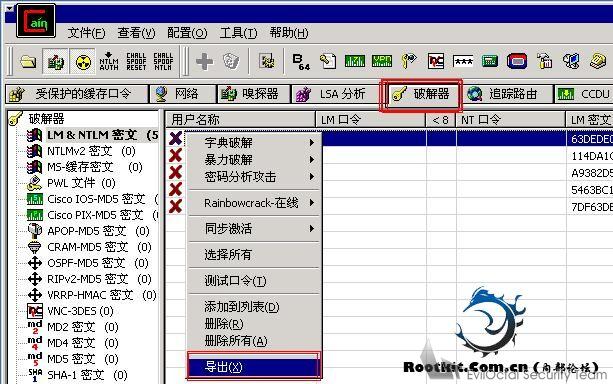Toggle the Start/Stop APR radiation icon
613x384 pixels.
[x=82, y=61]
